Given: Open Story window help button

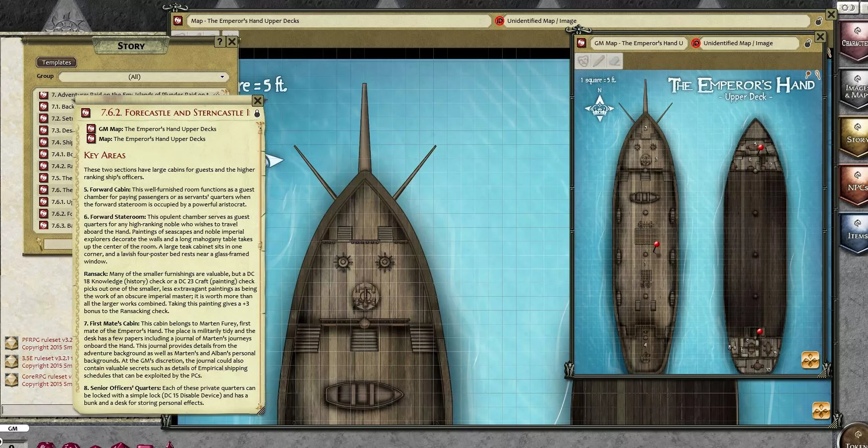Looking at the screenshot, I should tap(220, 42).
